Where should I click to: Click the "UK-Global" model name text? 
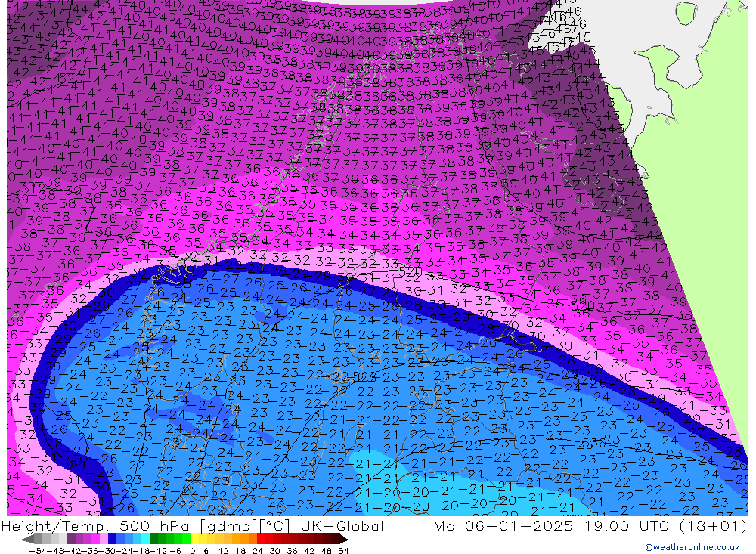click(x=342, y=525)
